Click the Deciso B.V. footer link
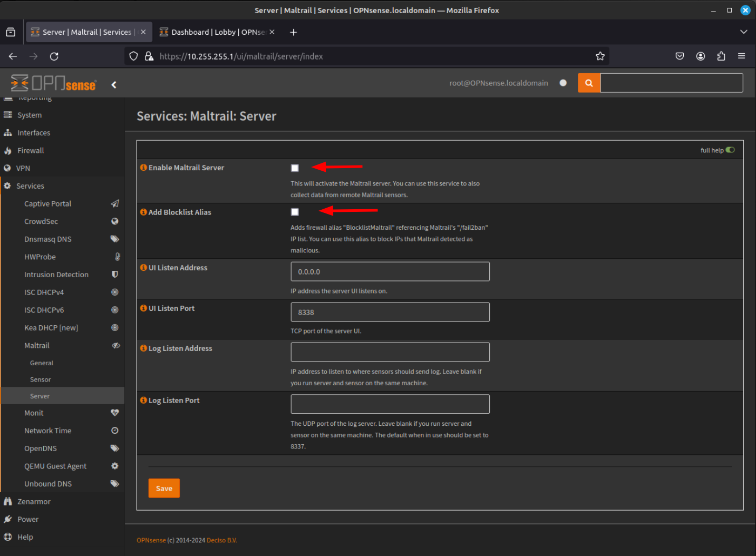This screenshot has width=756, height=556. click(222, 540)
